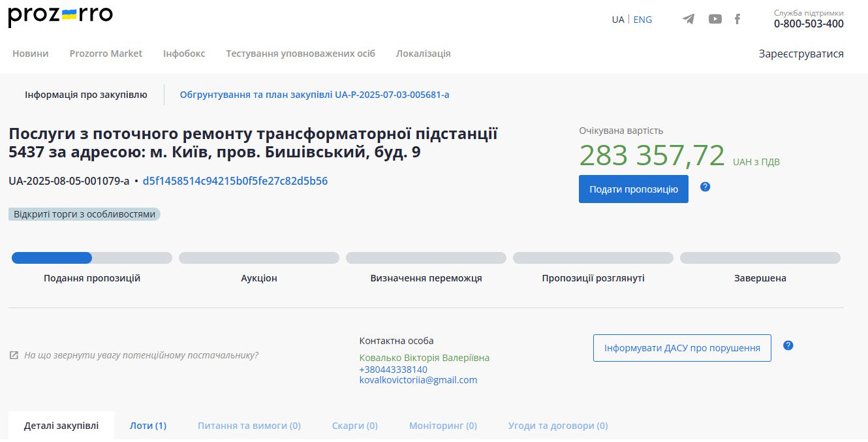Switch language to ENG
The height and width of the screenshot is (442, 868).
(642, 20)
